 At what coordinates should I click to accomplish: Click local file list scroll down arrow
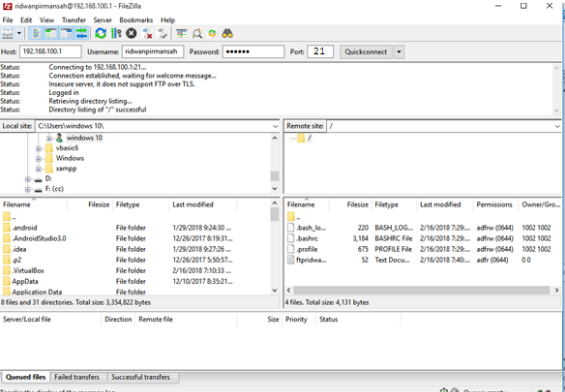275,290
